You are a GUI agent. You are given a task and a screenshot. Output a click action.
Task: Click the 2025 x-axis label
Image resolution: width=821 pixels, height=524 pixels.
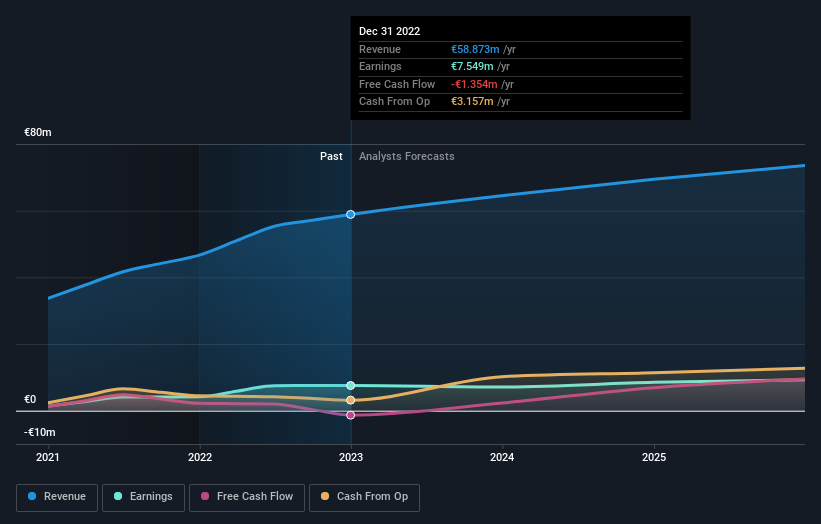pyautogui.click(x=654, y=458)
